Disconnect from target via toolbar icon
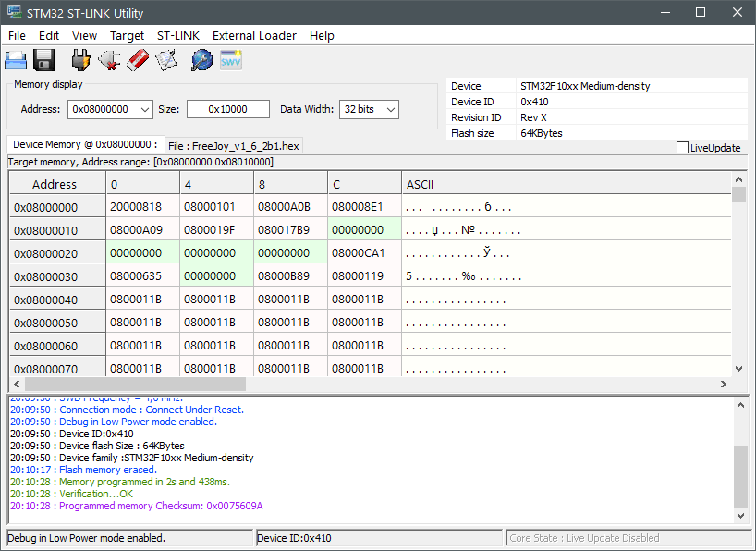 (x=109, y=61)
